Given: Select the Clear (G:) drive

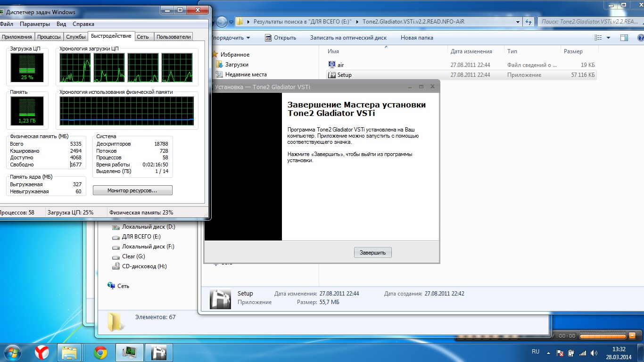Looking at the screenshot, I should pos(133,256).
